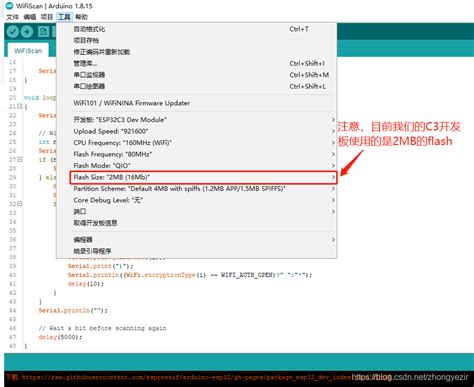Click the githubusercontent URL in the console
Image resolution: width=474 pixels, height=387 pixels.
tap(186, 378)
